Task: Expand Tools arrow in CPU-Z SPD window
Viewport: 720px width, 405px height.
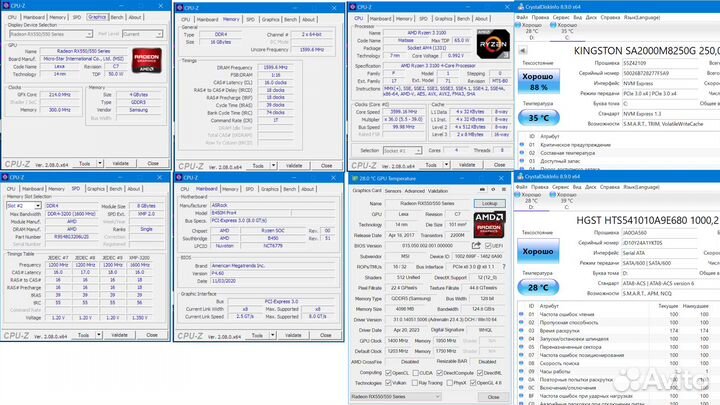Action: tap(99, 335)
